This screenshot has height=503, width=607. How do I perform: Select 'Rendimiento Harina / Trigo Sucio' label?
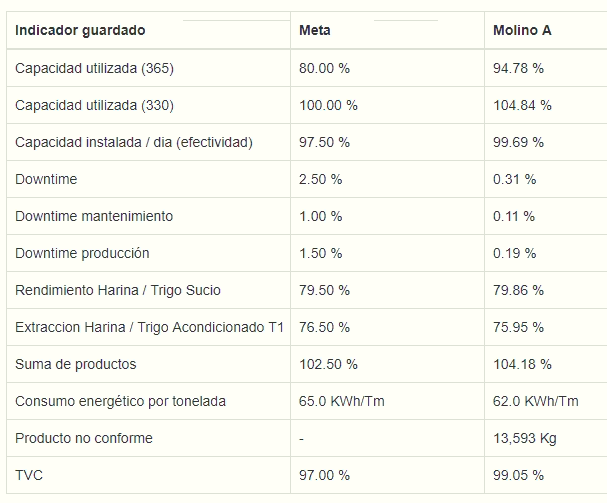[x=118, y=290]
